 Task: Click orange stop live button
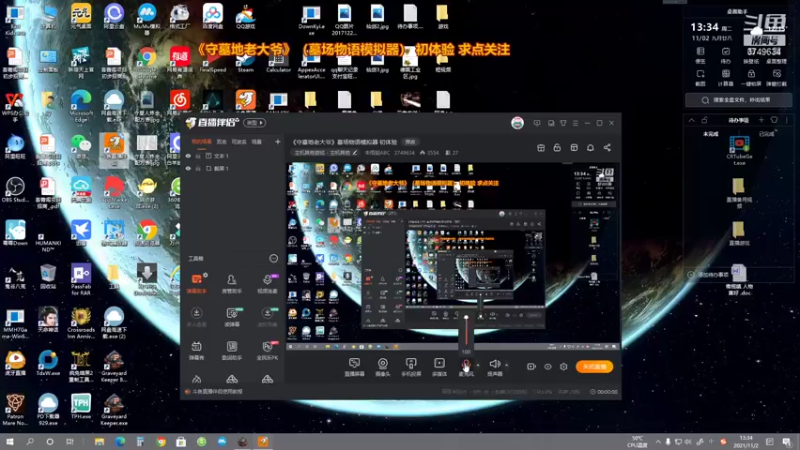tap(594, 366)
